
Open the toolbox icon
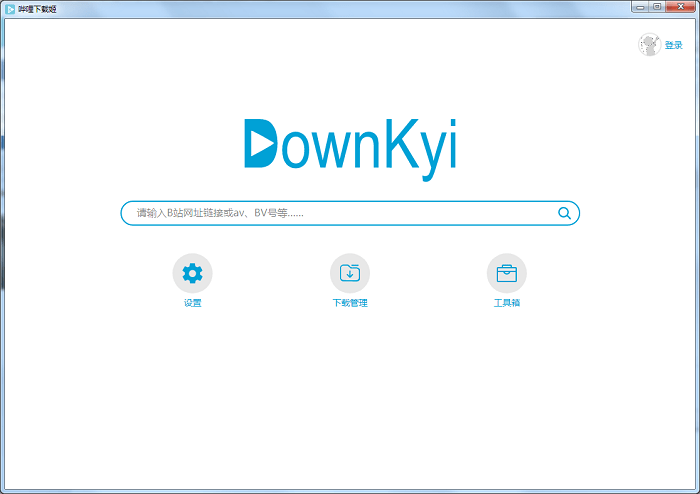pos(507,273)
